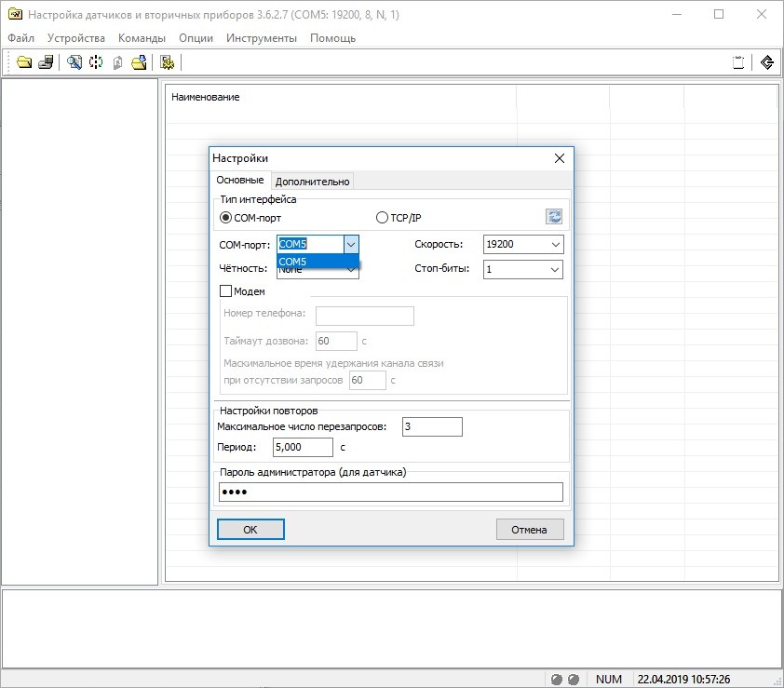Choose COM5 in the open dropdown list

(318, 262)
